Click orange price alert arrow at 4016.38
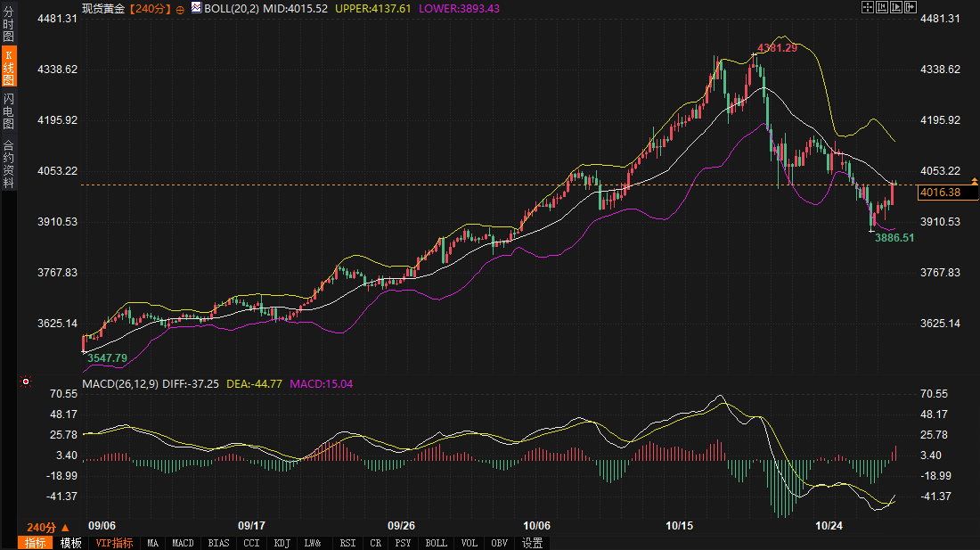Image resolution: width=980 pixels, height=550 pixels. tap(975, 181)
